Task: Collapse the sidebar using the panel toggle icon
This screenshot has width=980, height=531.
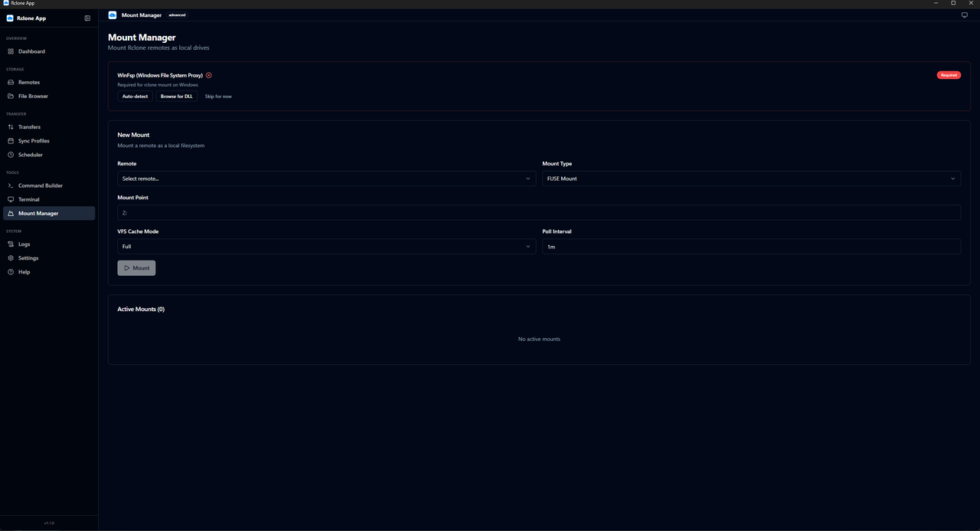Action: (87, 18)
